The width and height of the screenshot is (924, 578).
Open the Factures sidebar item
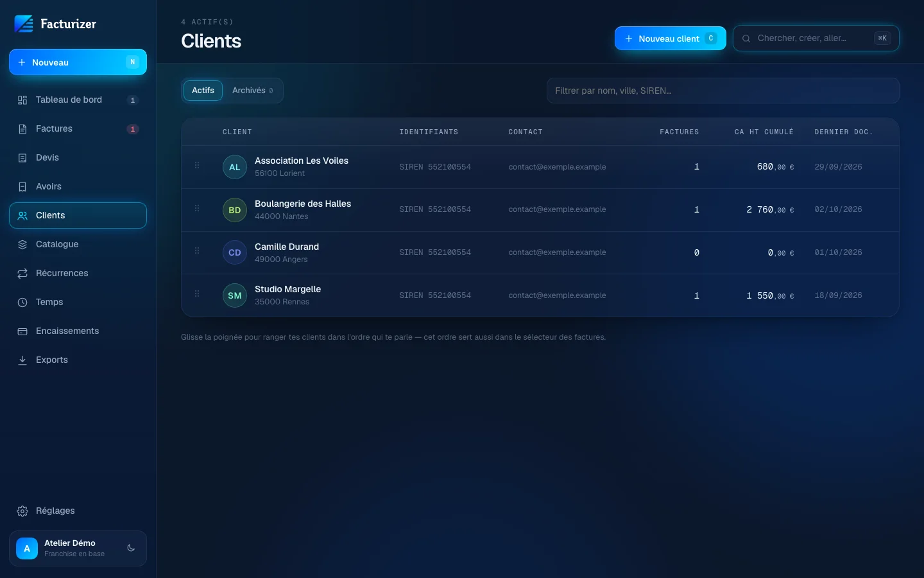(x=78, y=128)
